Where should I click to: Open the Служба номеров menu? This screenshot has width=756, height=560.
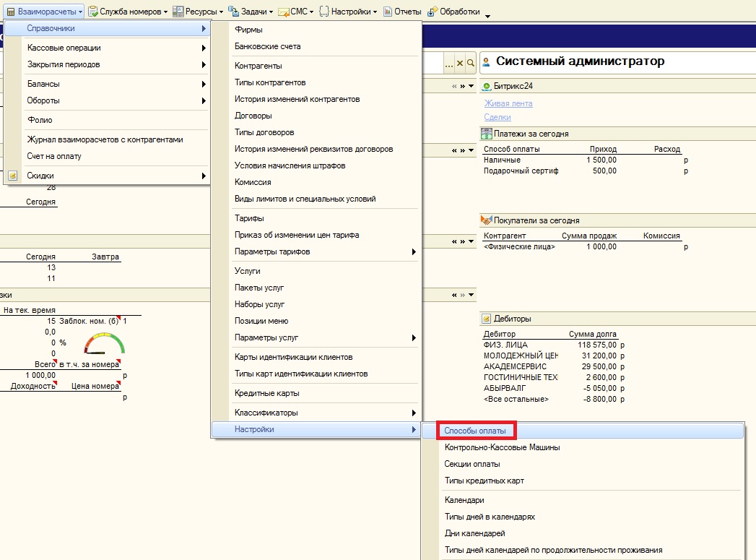pos(129,12)
